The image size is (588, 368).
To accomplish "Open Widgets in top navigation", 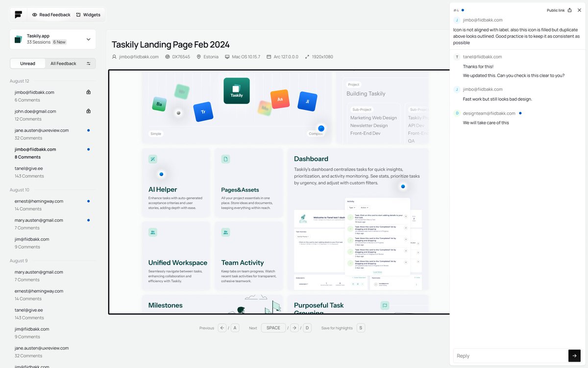I will point(88,15).
